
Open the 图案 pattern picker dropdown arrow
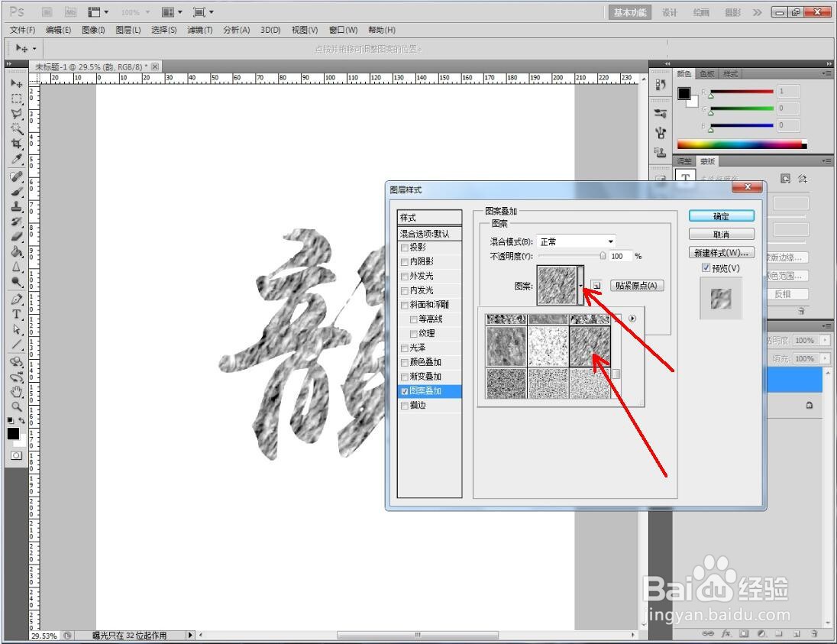[x=583, y=285]
